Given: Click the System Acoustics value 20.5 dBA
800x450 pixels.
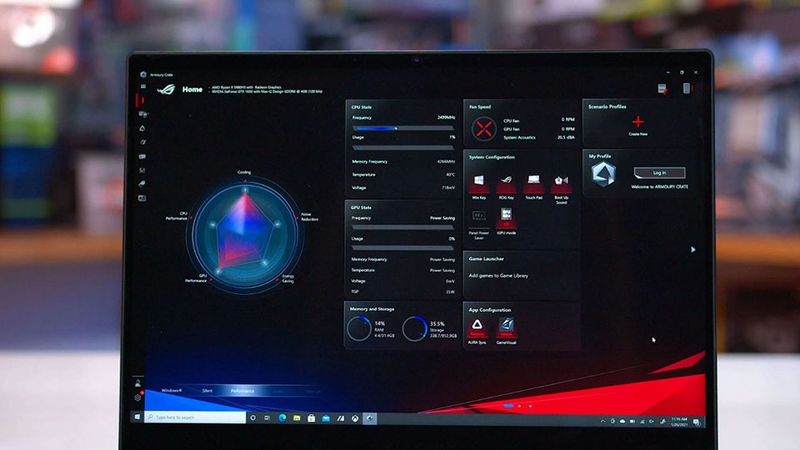Looking at the screenshot, I should pyautogui.click(x=566, y=137).
